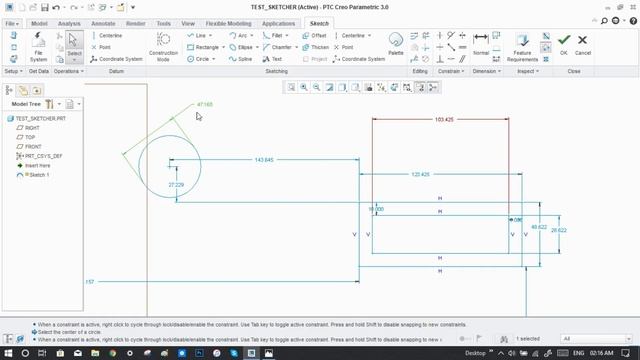This screenshot has width=640, height=360.
Task: Select the Ellipse sketch tool
Action: [241, 47]
